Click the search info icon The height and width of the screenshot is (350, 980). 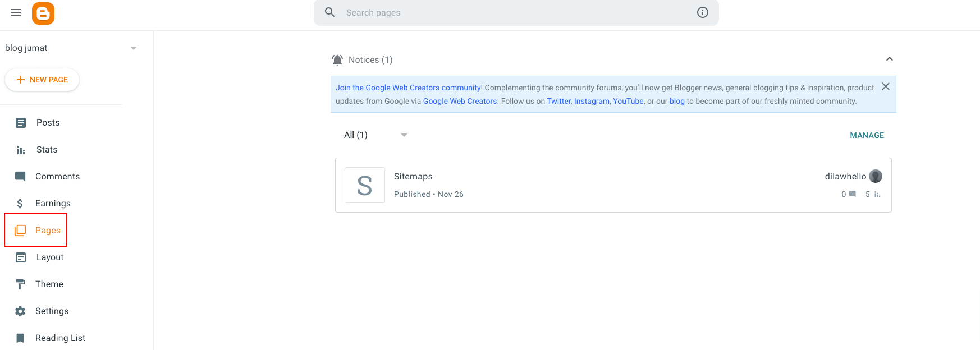(702, 12)
